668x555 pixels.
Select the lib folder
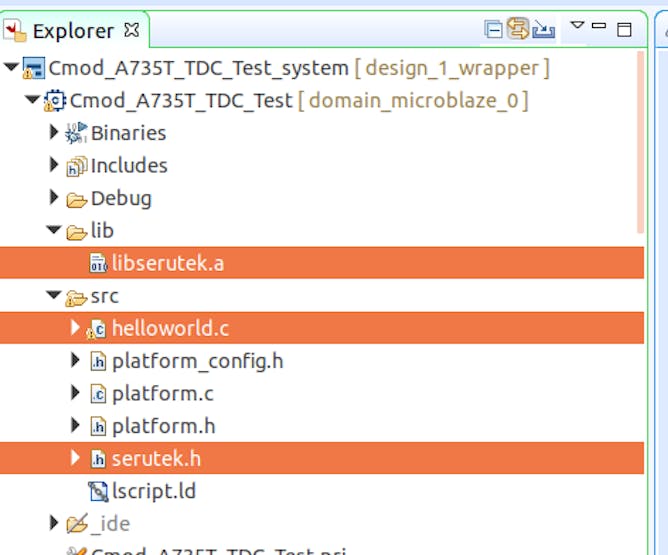102,231
